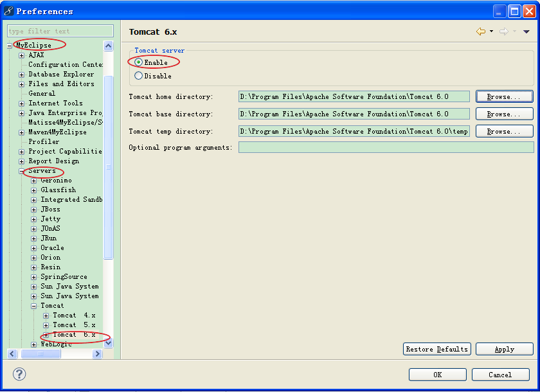Browse for Tomcat home directory
Image resolution: width=540 pixels, height=392 pixels.
tap(504, 96)
